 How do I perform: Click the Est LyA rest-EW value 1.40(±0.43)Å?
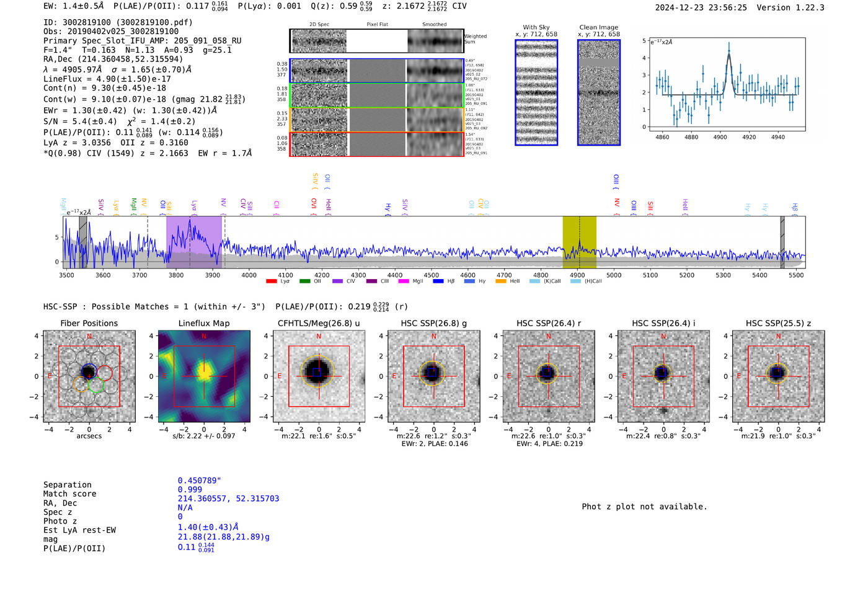tap(208, 527)
